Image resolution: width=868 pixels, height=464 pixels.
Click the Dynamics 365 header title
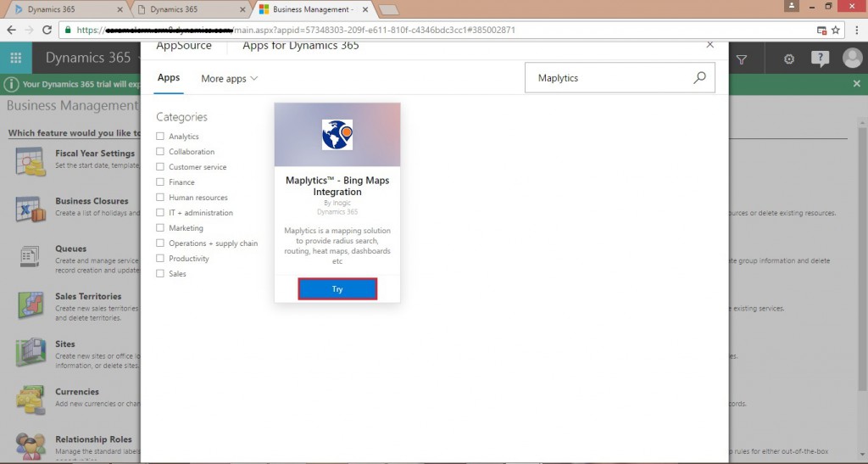point(88,58)
